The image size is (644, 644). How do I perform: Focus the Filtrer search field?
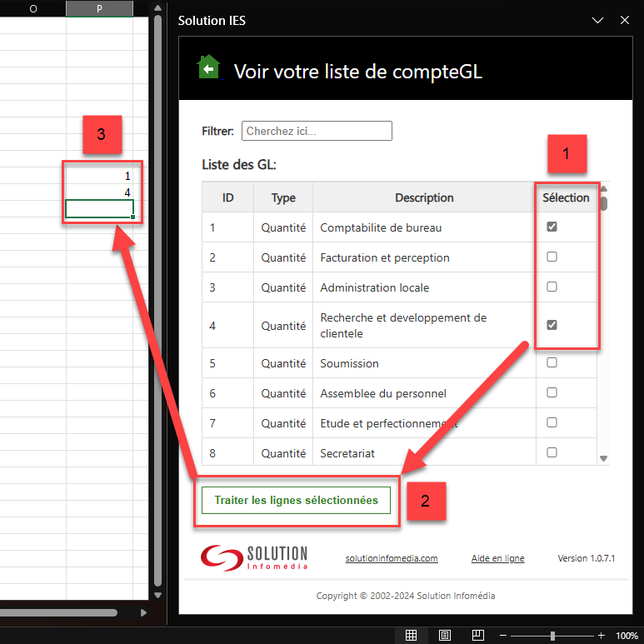[317, 131]
